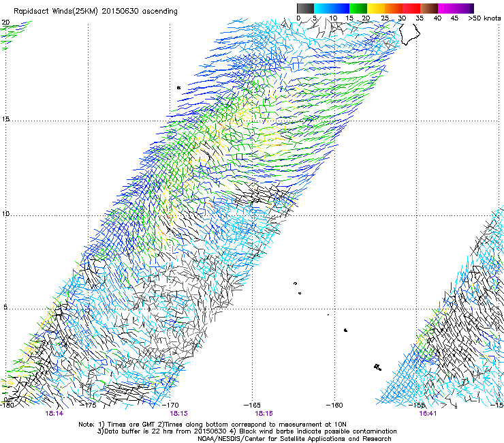Screen dimensions: 504x443
Task: Click the longitude label '-160'
Action: click(x=334, y=405)
